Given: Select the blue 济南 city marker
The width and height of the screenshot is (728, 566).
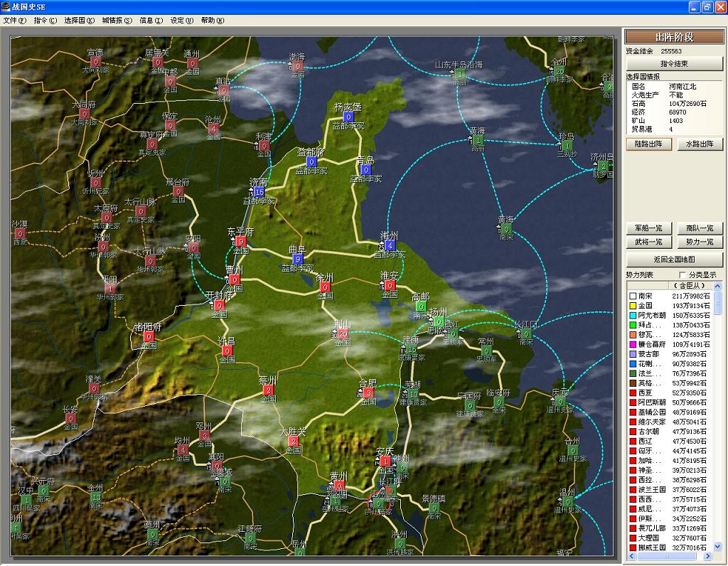Looking at the screenshot, I should (259, 192).
